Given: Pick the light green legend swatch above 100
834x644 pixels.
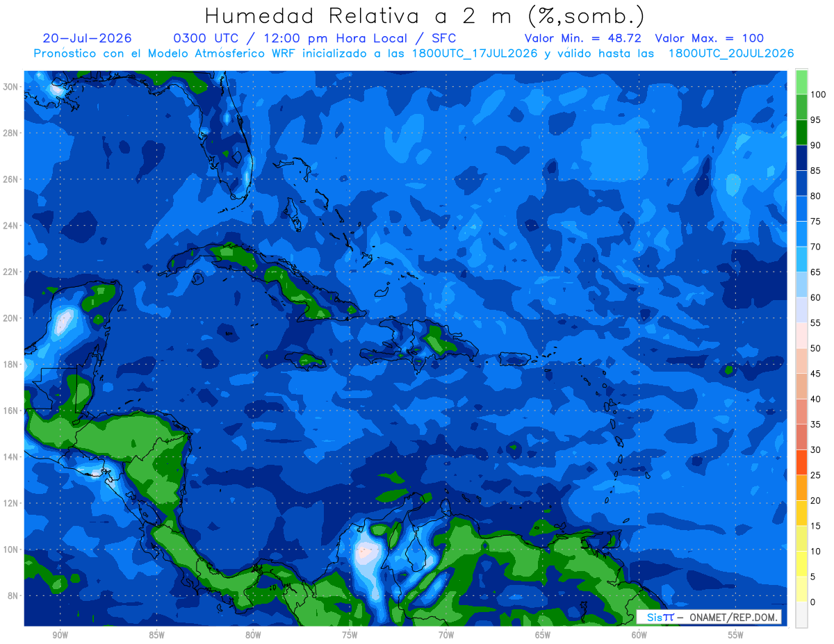Looking at the screenshot, I should tap(801, 82).
